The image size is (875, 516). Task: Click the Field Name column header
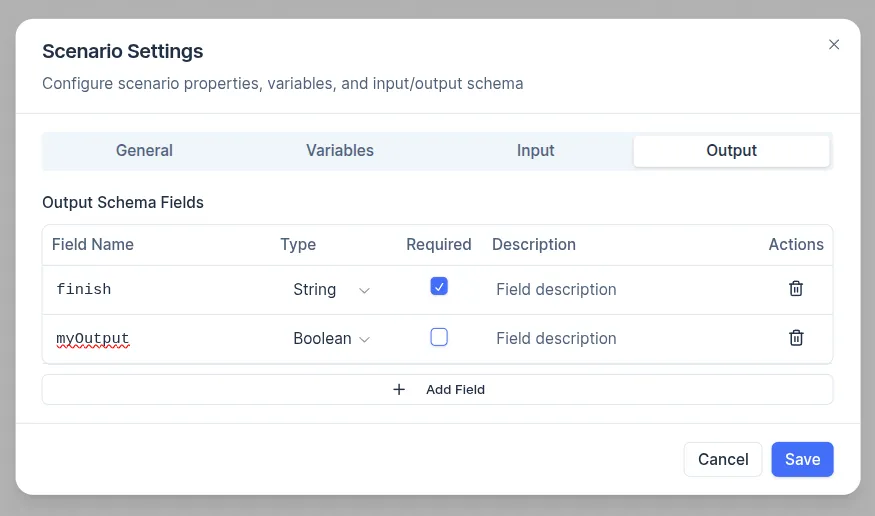93,244
